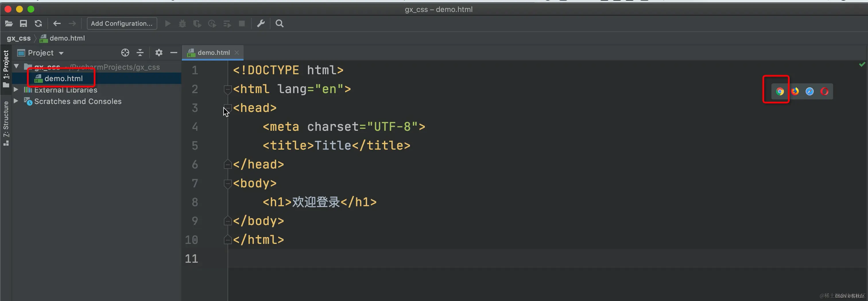Click line number 11 in gutter
The image size is (868, 301).
coord(191,259)
